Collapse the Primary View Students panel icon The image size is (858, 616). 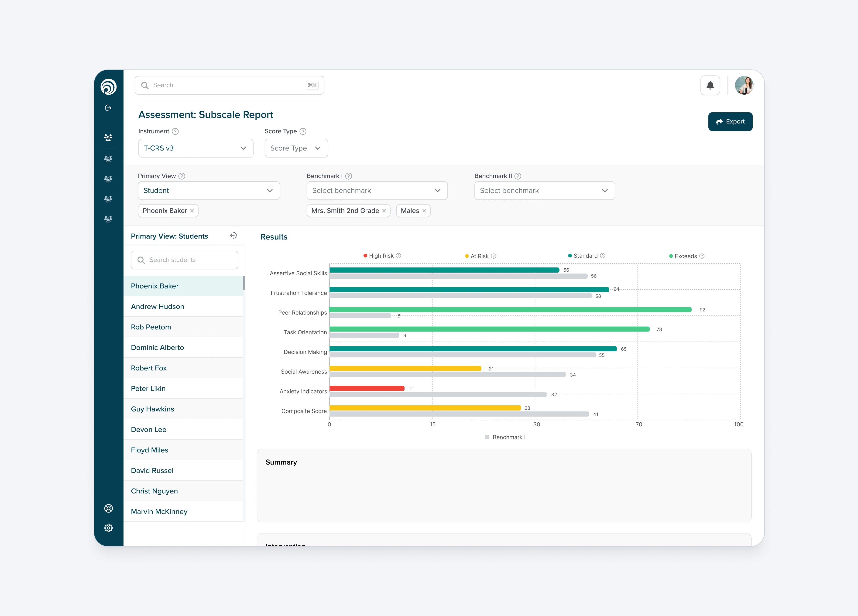(233, 236)
